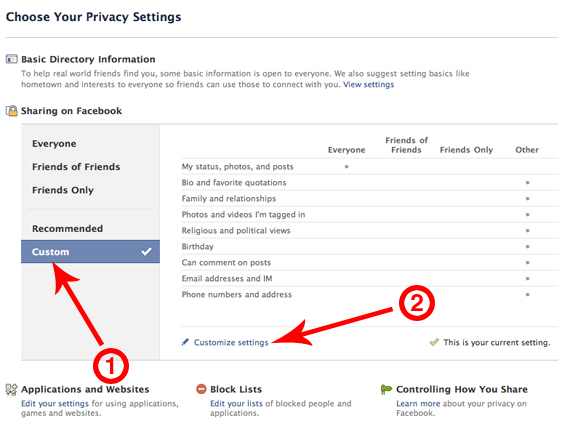Switch to the Recommended preset

(68, 229)
